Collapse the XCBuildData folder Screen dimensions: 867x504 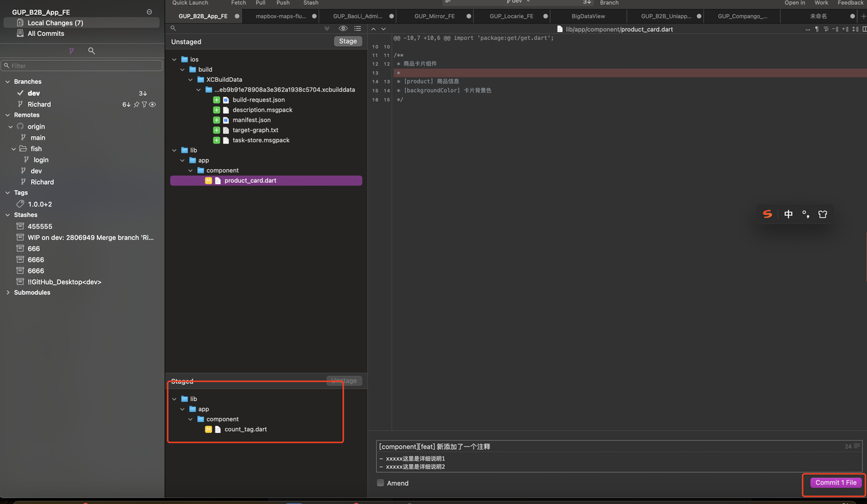click(191, 79)
